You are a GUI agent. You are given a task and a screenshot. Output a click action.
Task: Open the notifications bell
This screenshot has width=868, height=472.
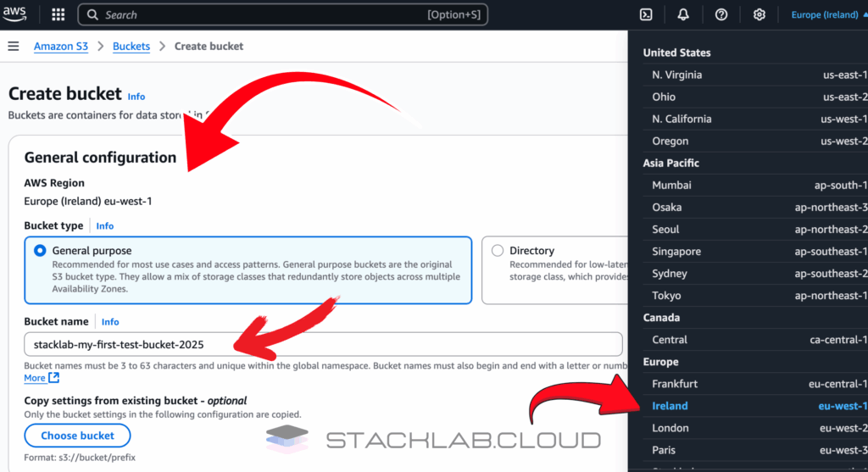click(683, 15)
